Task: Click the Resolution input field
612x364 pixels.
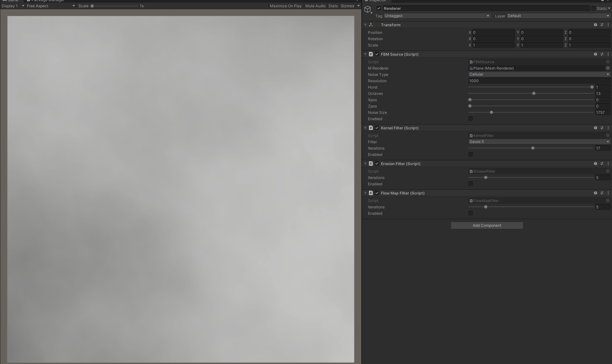Action: [539, 81]
